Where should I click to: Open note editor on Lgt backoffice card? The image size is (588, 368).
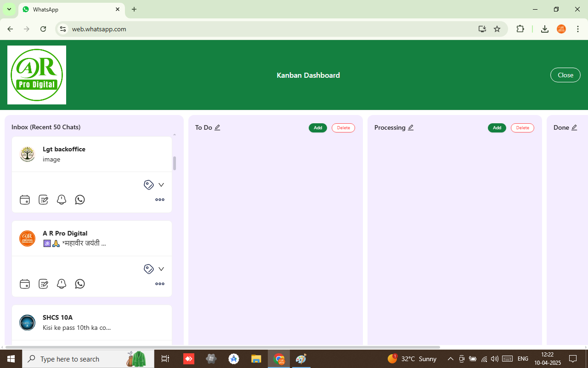click(43, 200)
